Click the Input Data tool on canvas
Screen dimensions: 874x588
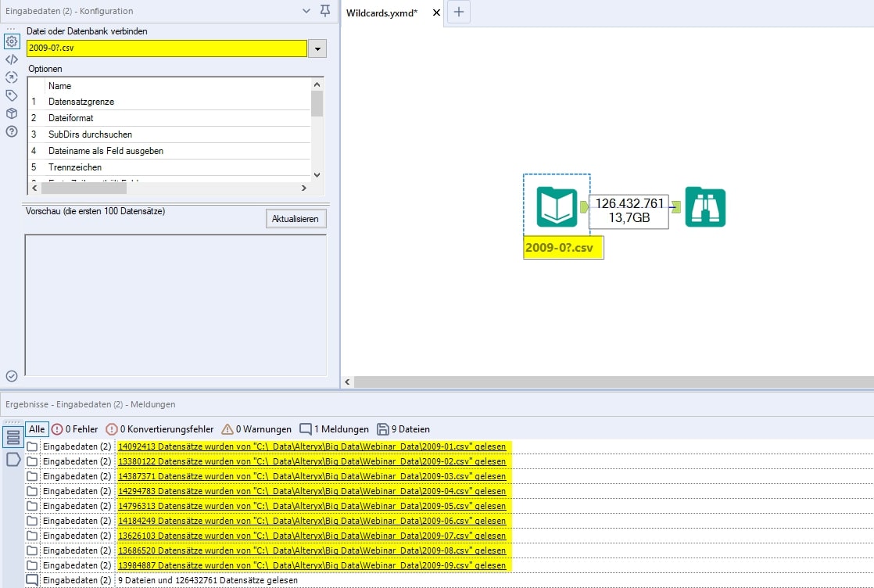557,206
